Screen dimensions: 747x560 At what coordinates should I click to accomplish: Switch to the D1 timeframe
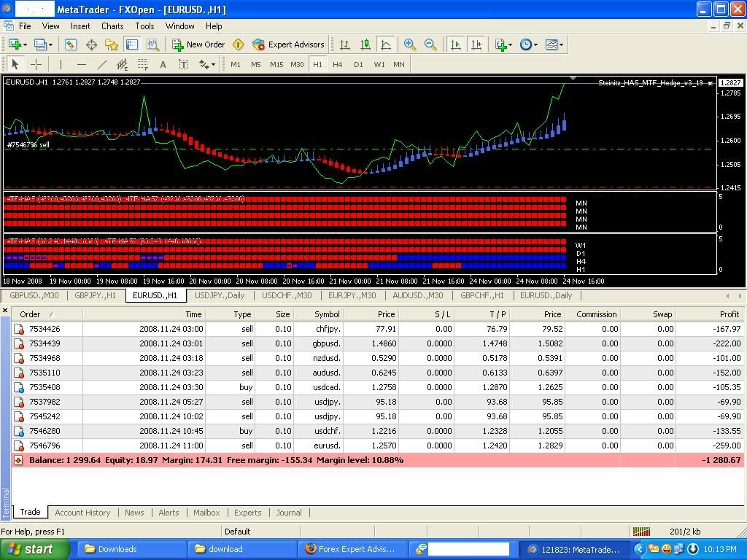coord(358,64)
